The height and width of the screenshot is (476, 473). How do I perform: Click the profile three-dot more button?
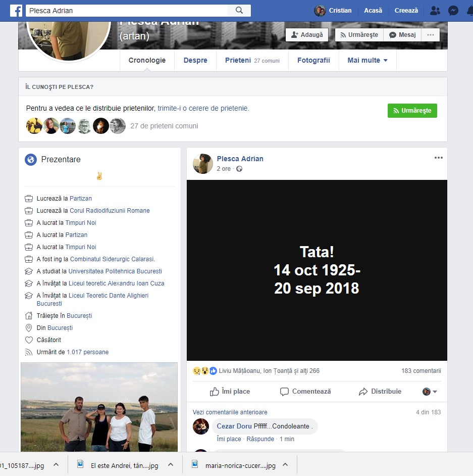(x=430, y=35)
